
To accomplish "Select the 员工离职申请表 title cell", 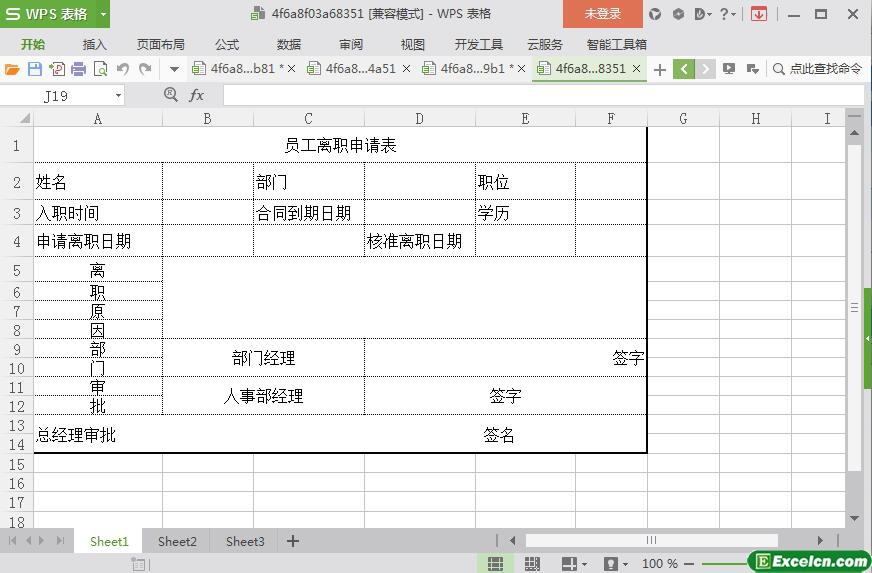I will tap(340, 146).
